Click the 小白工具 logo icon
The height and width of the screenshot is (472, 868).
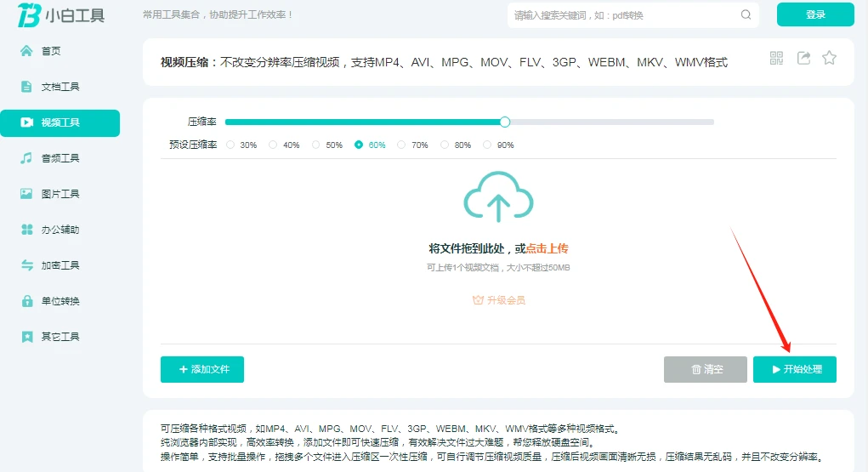[29, 15]
